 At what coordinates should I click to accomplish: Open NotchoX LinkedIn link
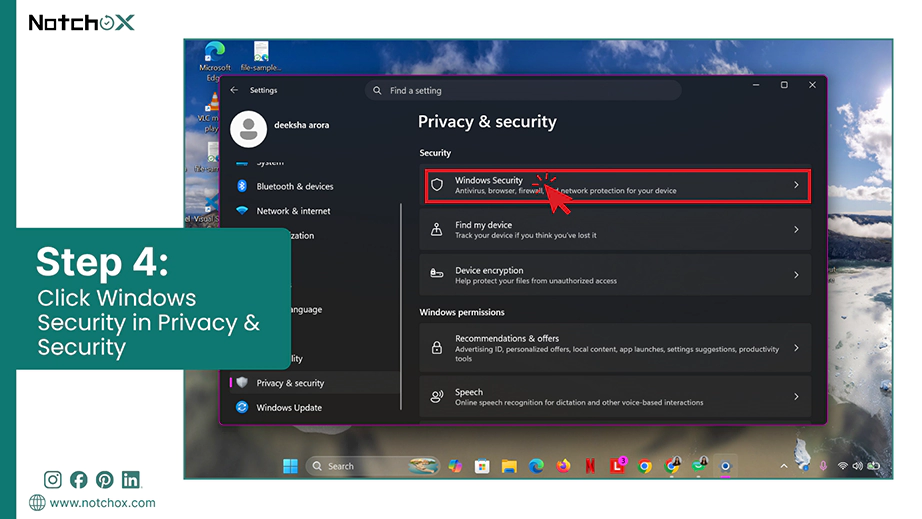pos(131,480)
